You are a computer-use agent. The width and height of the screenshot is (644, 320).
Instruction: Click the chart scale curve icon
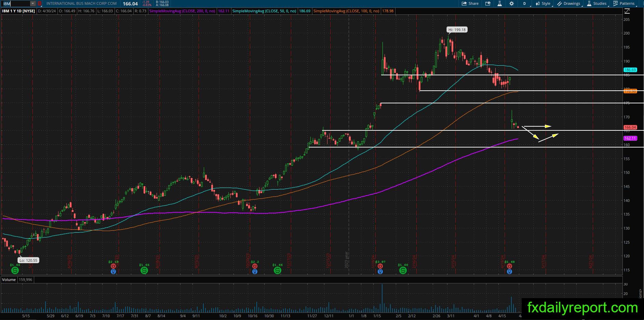tap(627, 11)
